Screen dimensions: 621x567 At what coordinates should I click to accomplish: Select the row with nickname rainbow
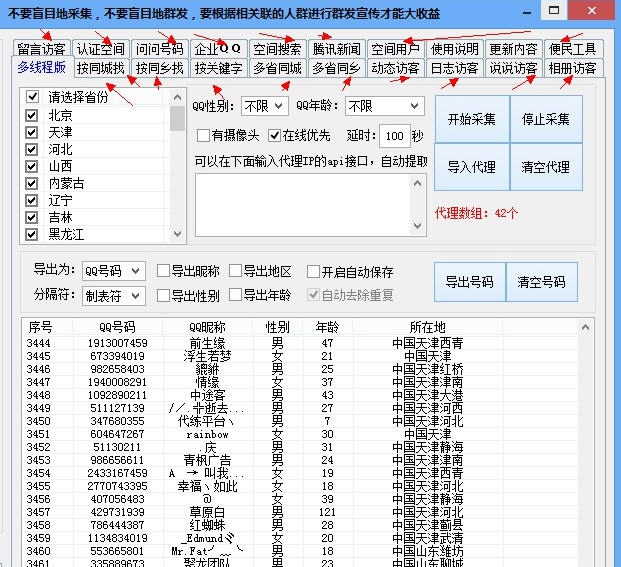(300, 434)
